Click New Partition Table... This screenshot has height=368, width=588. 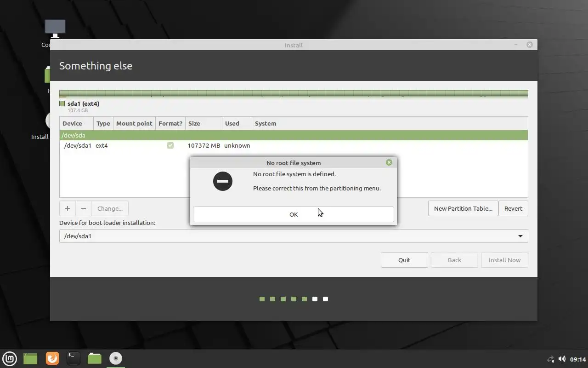[x=463, y=208]
